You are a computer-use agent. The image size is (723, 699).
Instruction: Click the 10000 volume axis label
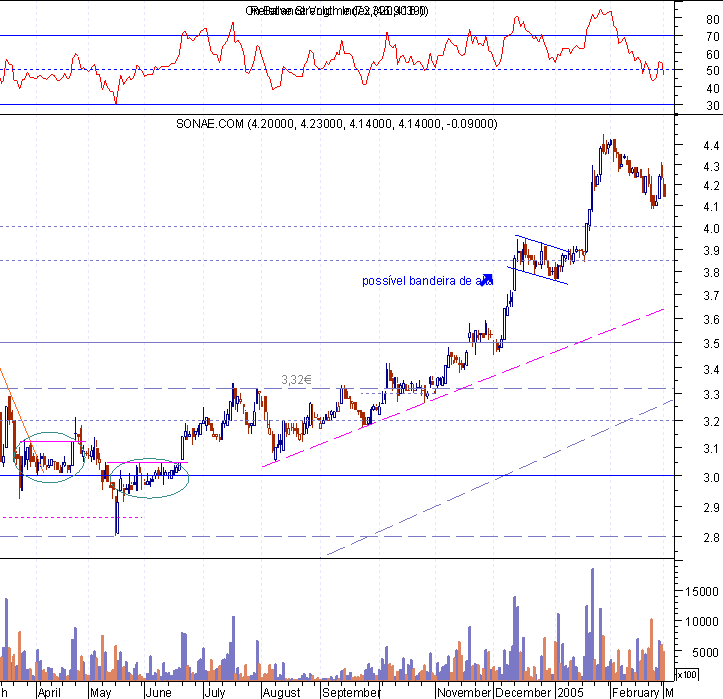click(702, 622)
